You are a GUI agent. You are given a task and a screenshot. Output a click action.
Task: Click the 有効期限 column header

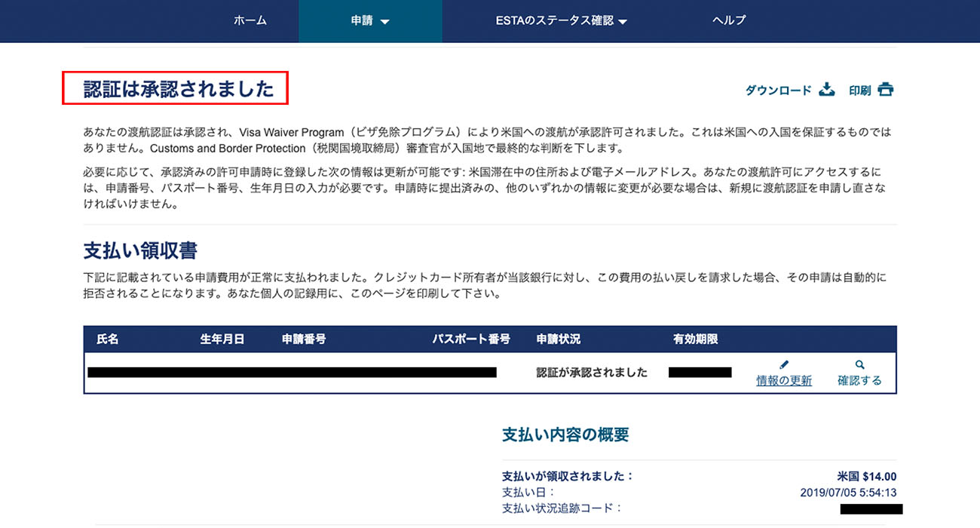pos(695,339)
